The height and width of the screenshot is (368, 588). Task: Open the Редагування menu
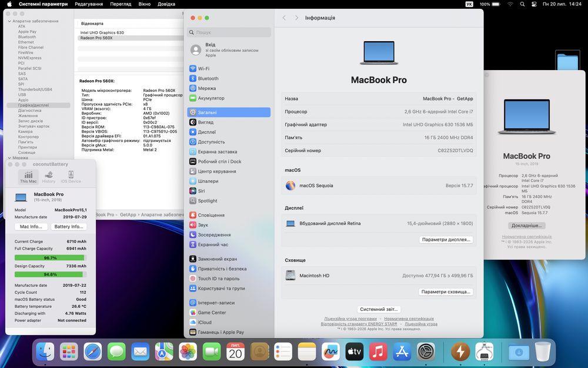[89, 4]
